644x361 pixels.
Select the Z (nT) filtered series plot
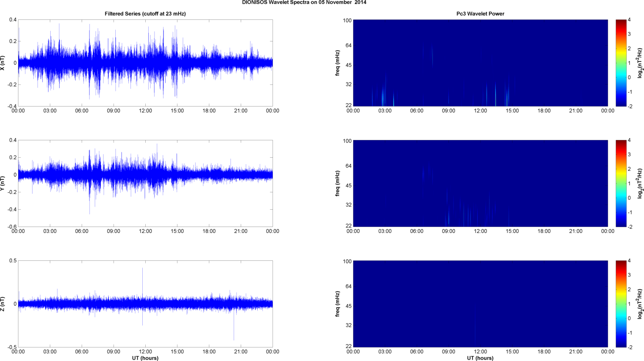click(145, 304)
